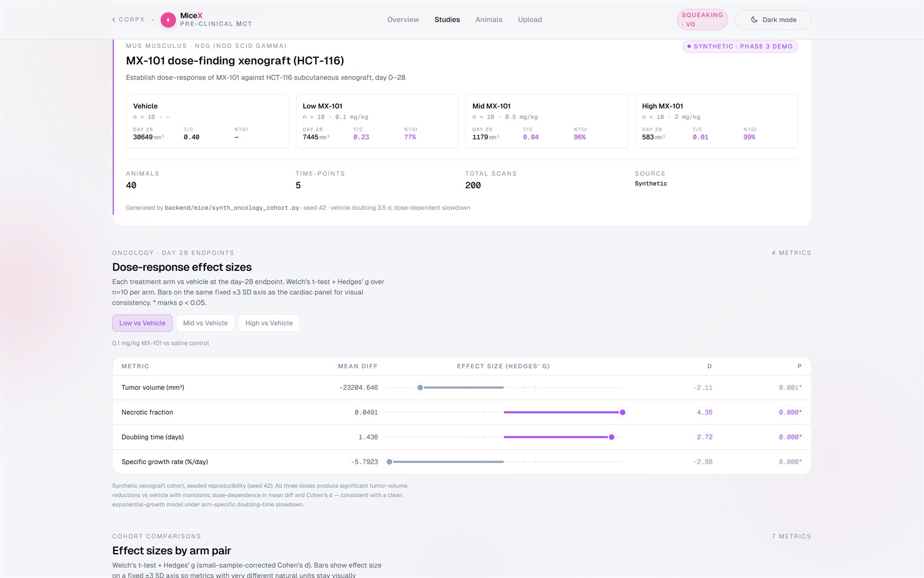Click the d value 2.72

(x=705, y=437)
